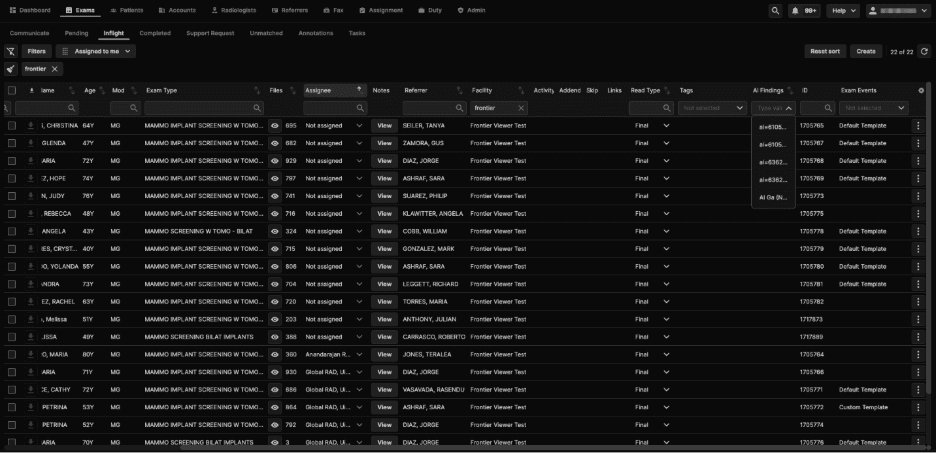Tick the checkbox for the SEILER, TANYA row
Screen dimensions: 936x453
pos(12,126)
